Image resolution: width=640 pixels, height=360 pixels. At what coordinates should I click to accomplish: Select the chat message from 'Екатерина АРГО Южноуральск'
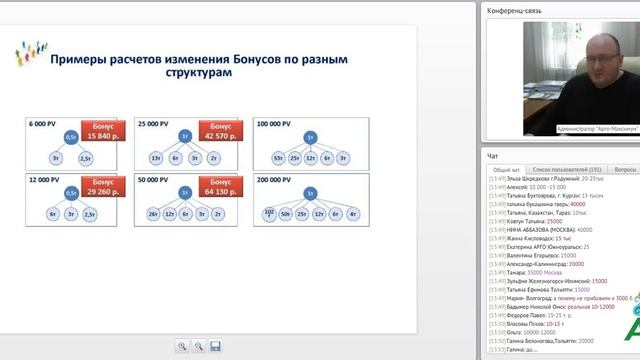[x=539, y=247]
